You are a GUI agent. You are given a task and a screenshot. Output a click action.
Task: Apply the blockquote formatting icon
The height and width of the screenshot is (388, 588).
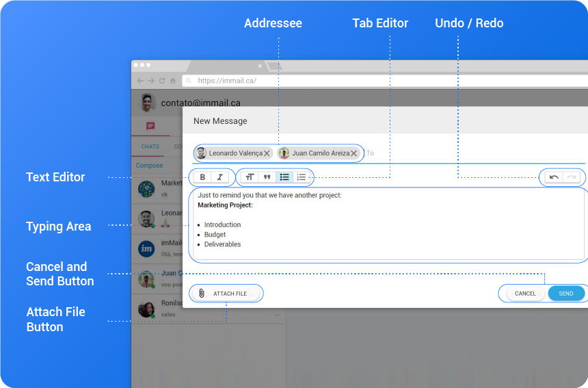(x=267, y=177)
